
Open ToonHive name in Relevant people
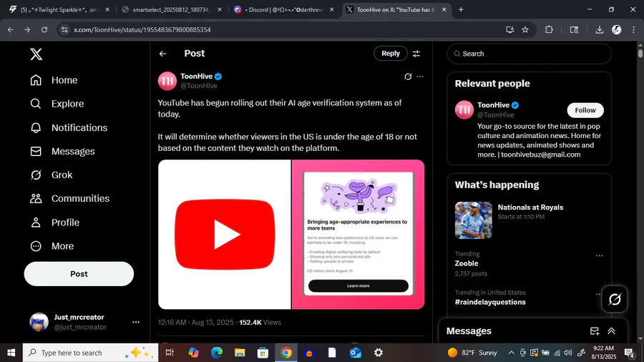pyautogui.click(x=493, y=105)
